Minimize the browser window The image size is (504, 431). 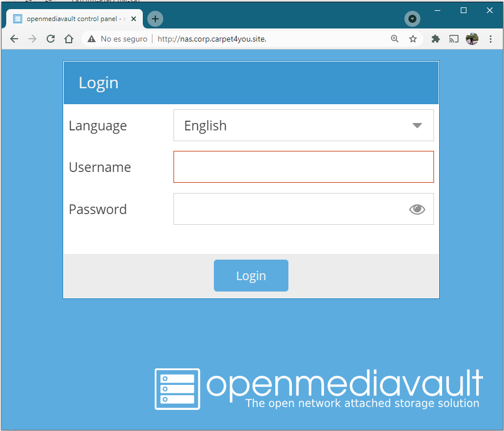[x=437, y=11]
